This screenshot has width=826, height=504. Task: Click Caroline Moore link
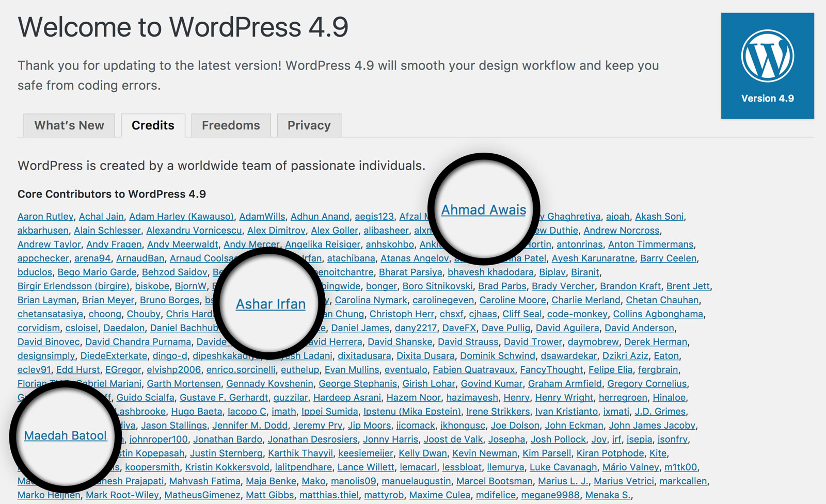[x=513, y=300]
